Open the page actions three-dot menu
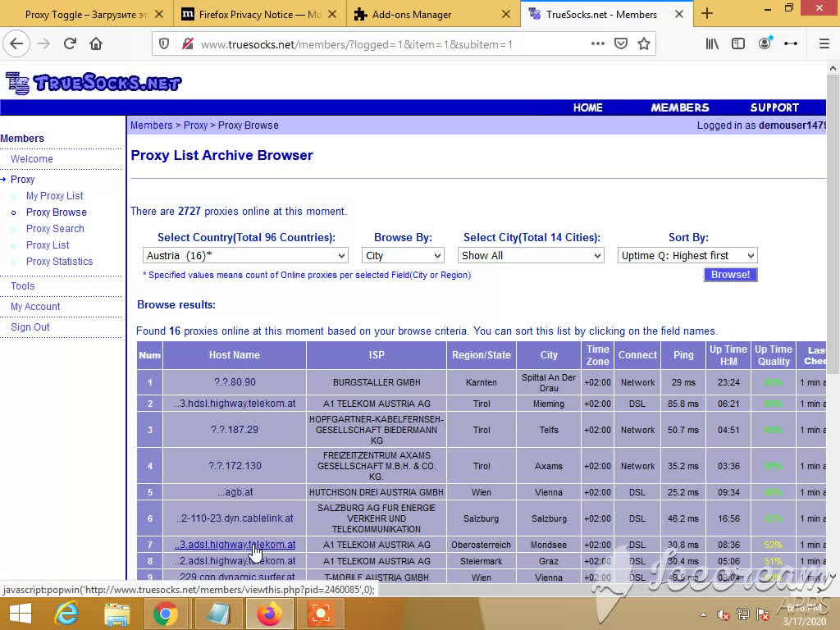This screenshot has width=840, height=630. pyautogui.click(x=598, y=44)
